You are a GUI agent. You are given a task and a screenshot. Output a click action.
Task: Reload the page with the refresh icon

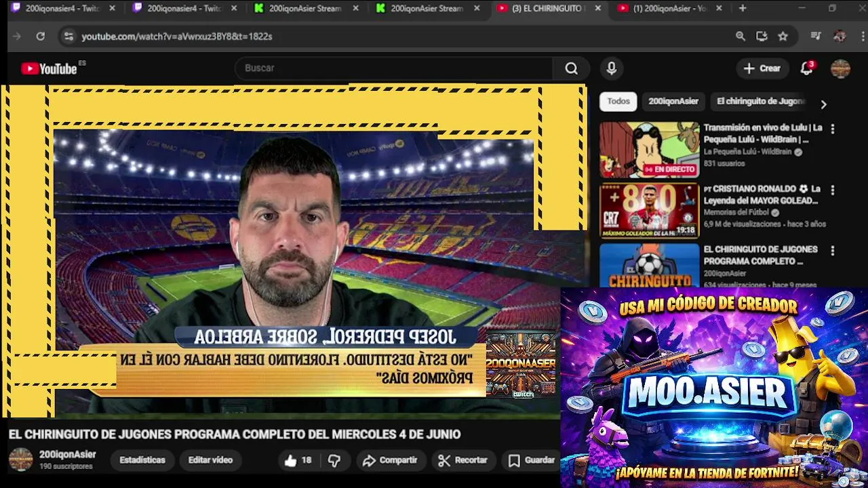pyautogui.click(x=40, y=37)
